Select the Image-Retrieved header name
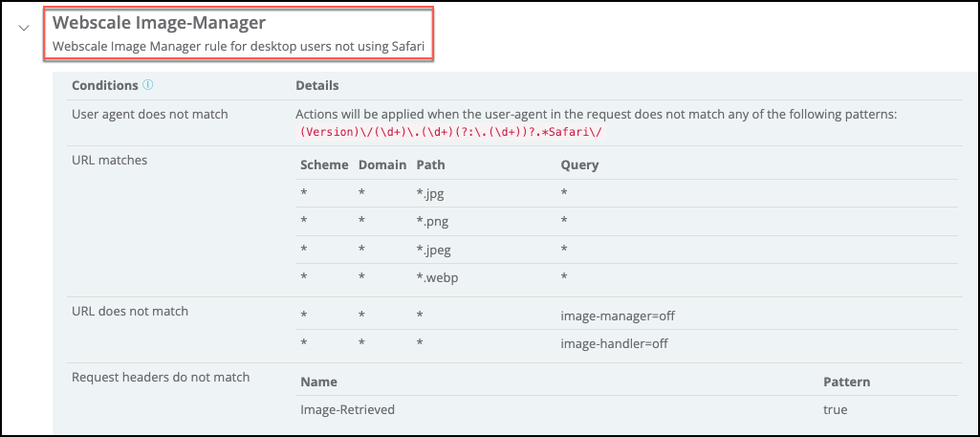The width and height of the screenshot is (980, 437). (347, 410)
